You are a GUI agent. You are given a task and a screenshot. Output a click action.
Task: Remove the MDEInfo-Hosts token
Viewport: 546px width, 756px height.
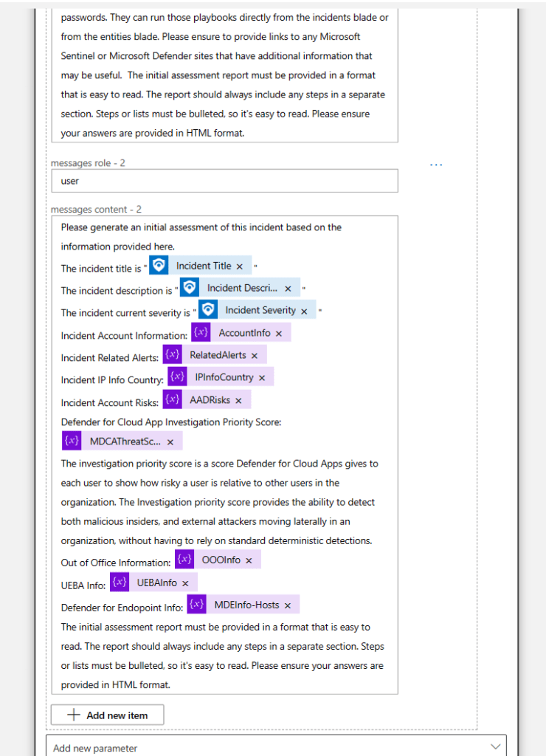[x=288, y=605]
